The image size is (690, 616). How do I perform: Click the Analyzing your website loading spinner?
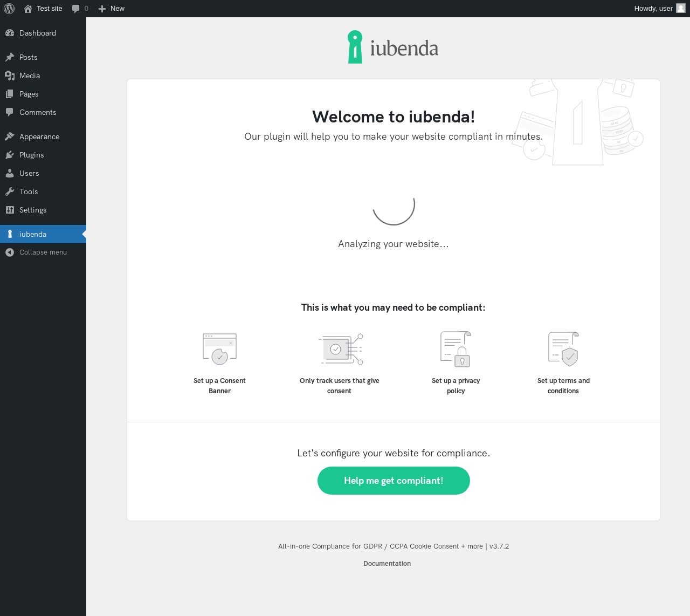point(394,203)
